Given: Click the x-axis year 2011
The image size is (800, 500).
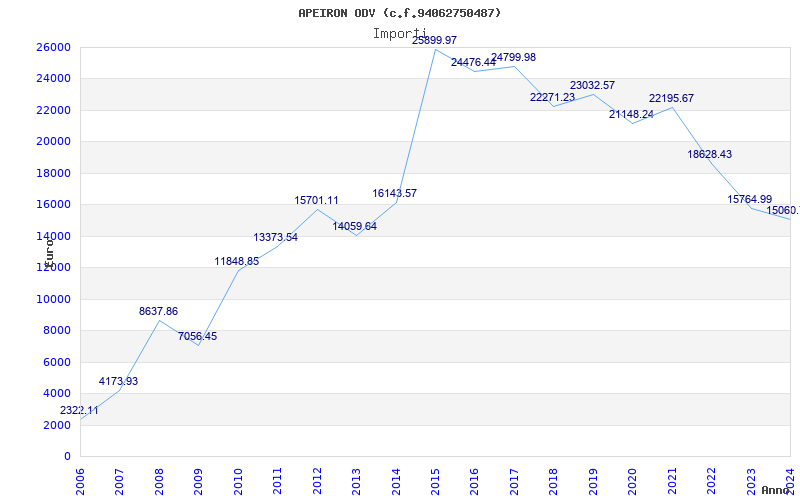Looking at the screenshot, I should 278,480.
